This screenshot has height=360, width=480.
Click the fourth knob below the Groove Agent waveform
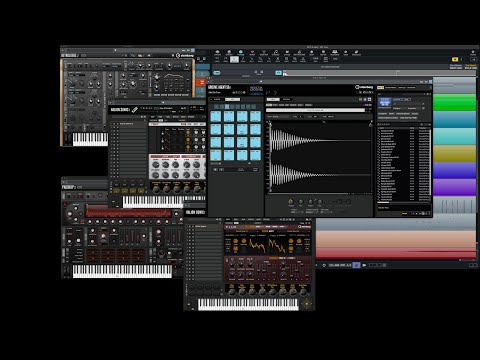[x=320, y=202]
